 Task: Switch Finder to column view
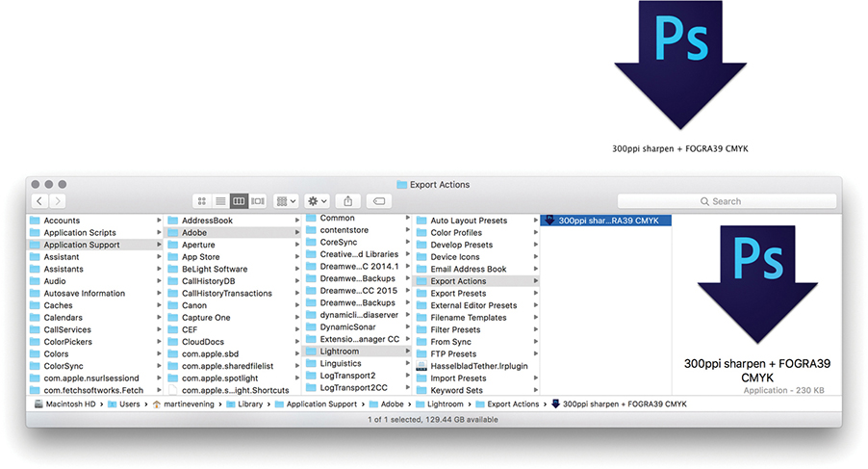coord(239,201)
